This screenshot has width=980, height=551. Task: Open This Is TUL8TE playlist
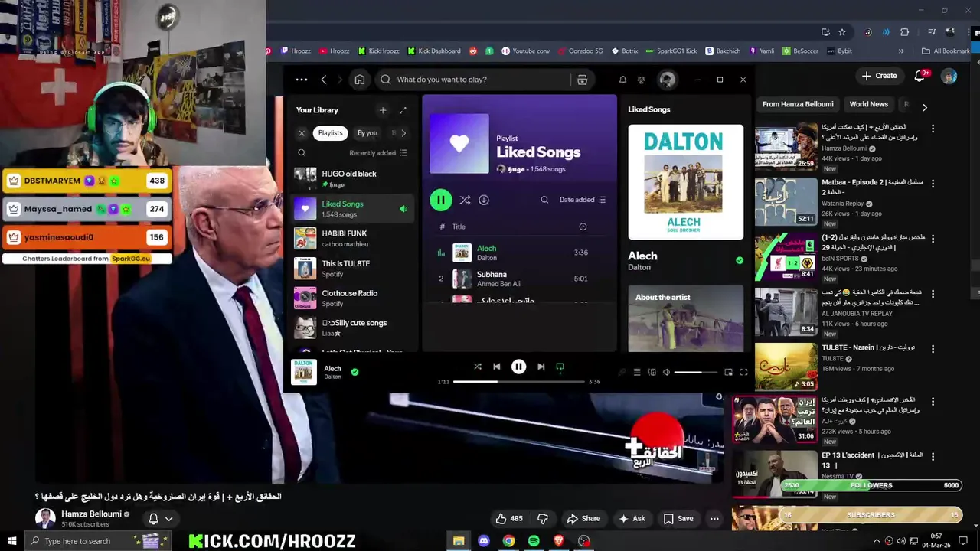tap(352, 268)
